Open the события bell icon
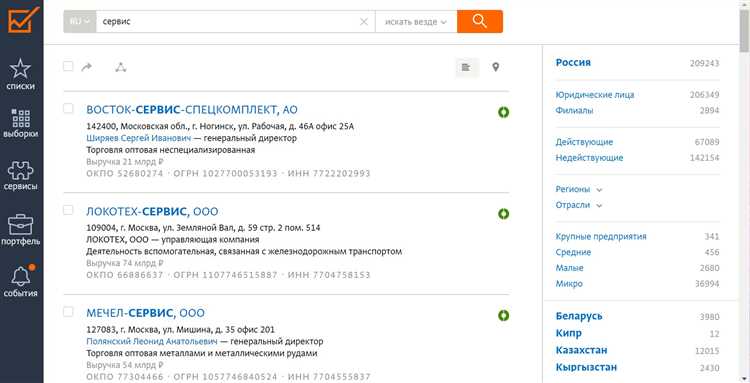The image size is (750, 383). (21, 276)
